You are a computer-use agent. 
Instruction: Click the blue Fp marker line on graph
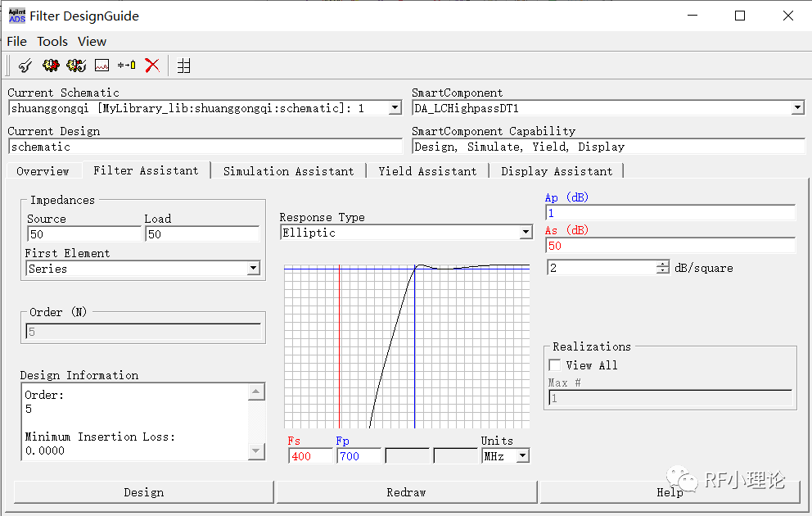tap(415, 346)
